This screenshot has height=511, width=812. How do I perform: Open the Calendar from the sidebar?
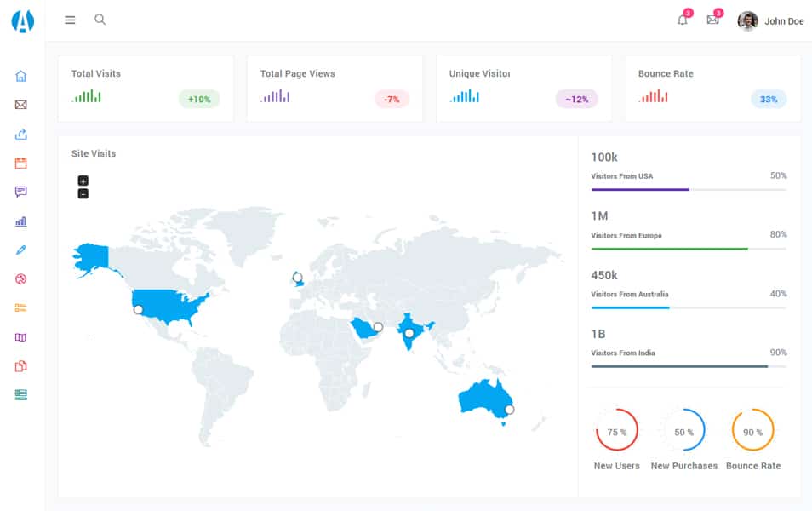pyautogui.click(x=20, y=162)
